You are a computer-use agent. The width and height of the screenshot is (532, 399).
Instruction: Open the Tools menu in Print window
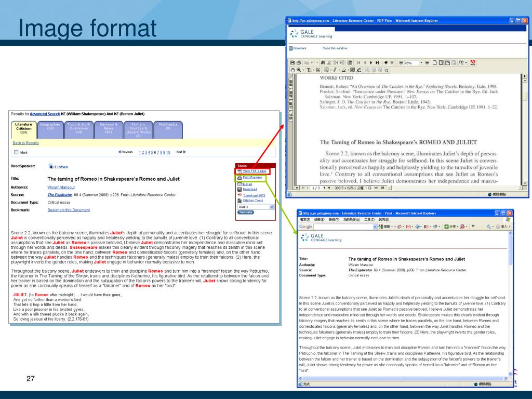pyautogui.click(x=369, y=220)
